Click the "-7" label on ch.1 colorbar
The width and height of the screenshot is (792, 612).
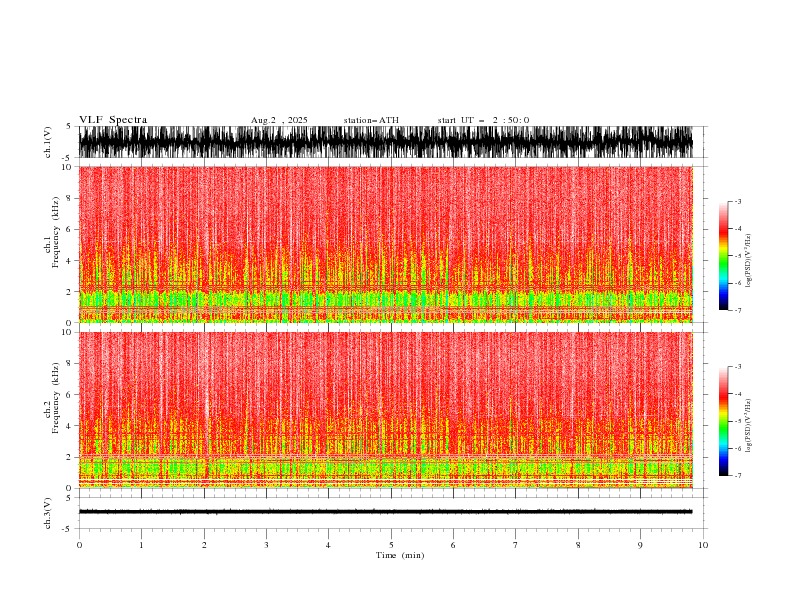738,310
